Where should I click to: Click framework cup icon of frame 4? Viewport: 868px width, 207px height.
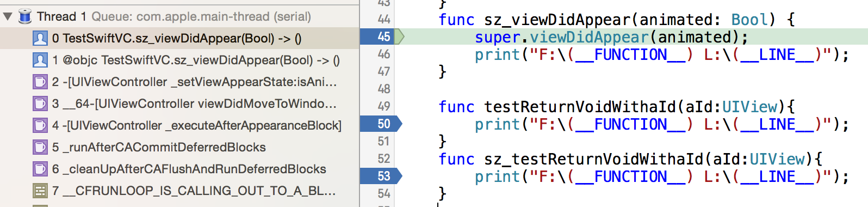pos(40,125)
